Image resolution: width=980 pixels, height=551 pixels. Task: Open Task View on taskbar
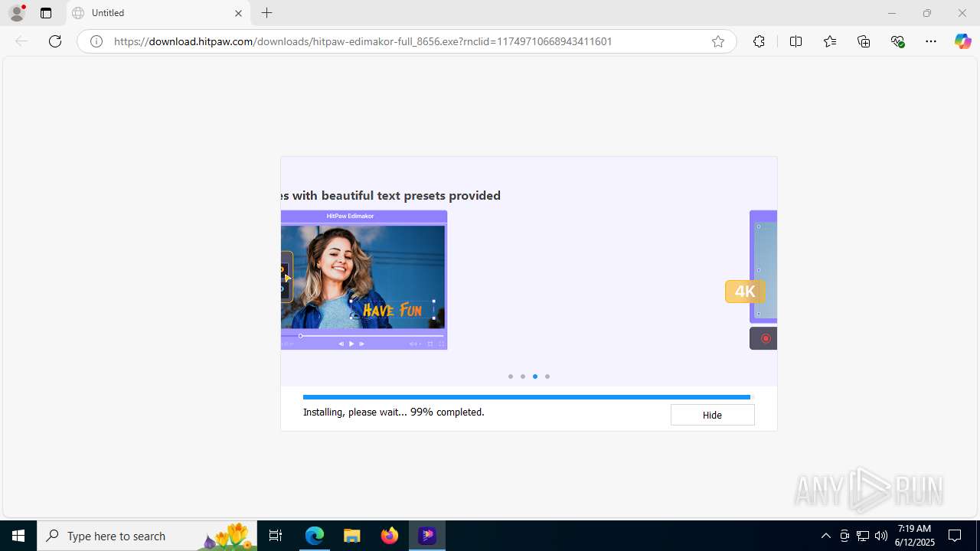click(x=276, y=536)
